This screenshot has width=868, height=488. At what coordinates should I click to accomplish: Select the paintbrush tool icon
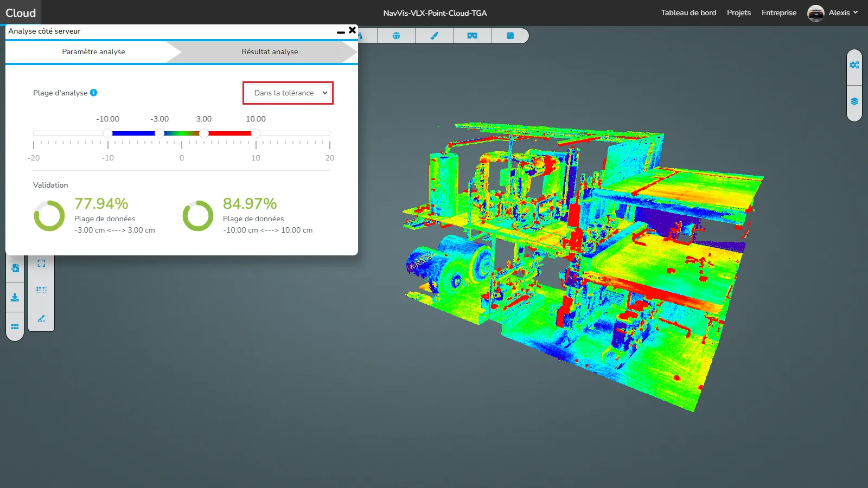click(x=434, y=36)
